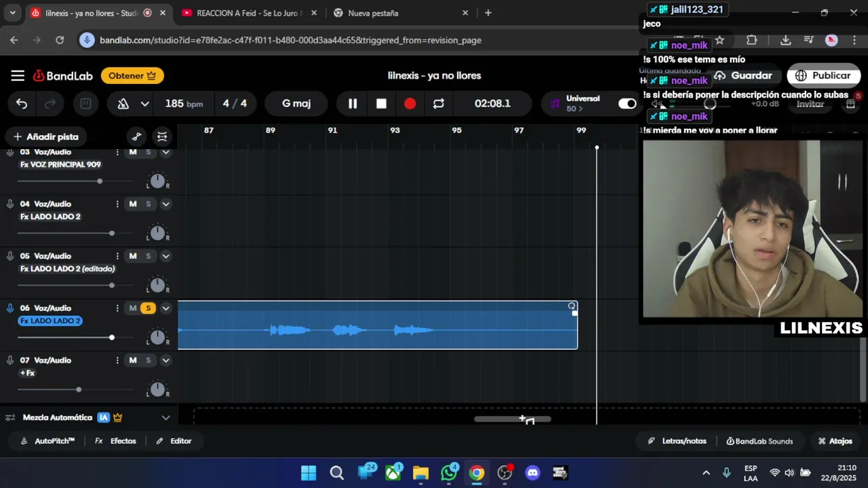The height and width of the screenshot is (488, 868).
Task: Click the BandLab logo
Action: pos(62,76)
